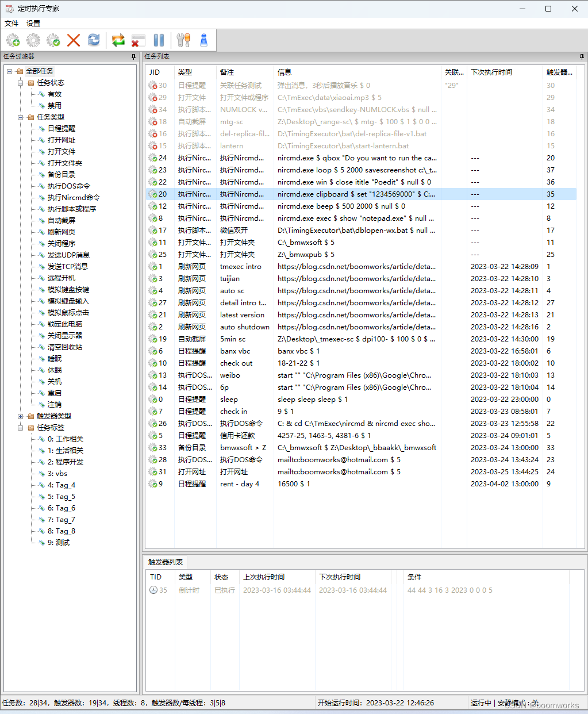This screenshot has width=588, height=714.
Task: Collapse the 任务类型 tree node
Action: (21, 117)
